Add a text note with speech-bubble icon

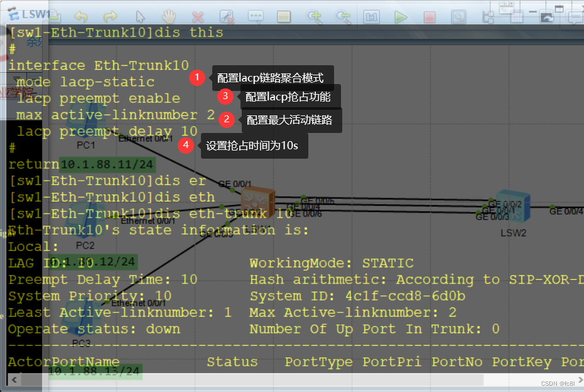pos(256,16)
